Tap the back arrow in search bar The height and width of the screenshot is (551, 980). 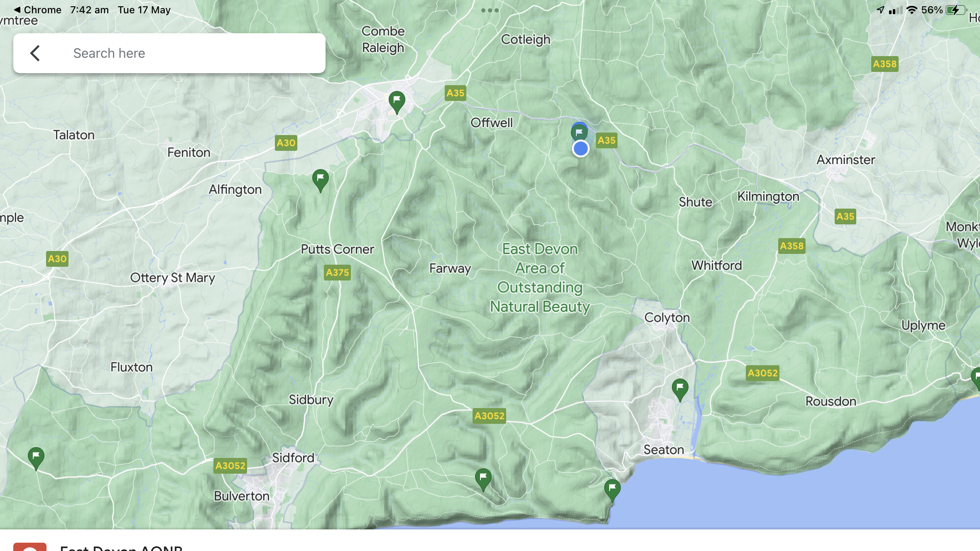click(35, 53)
